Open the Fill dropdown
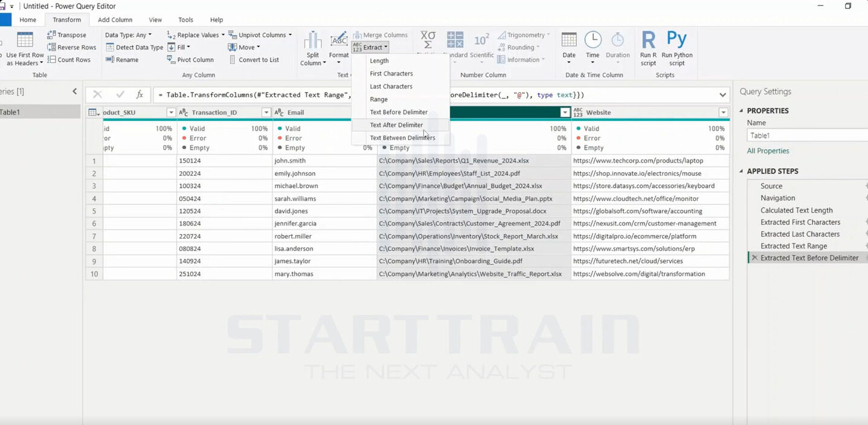Image resolution: width=868 pixels, height=425 pixels. (x=179, y=47)
